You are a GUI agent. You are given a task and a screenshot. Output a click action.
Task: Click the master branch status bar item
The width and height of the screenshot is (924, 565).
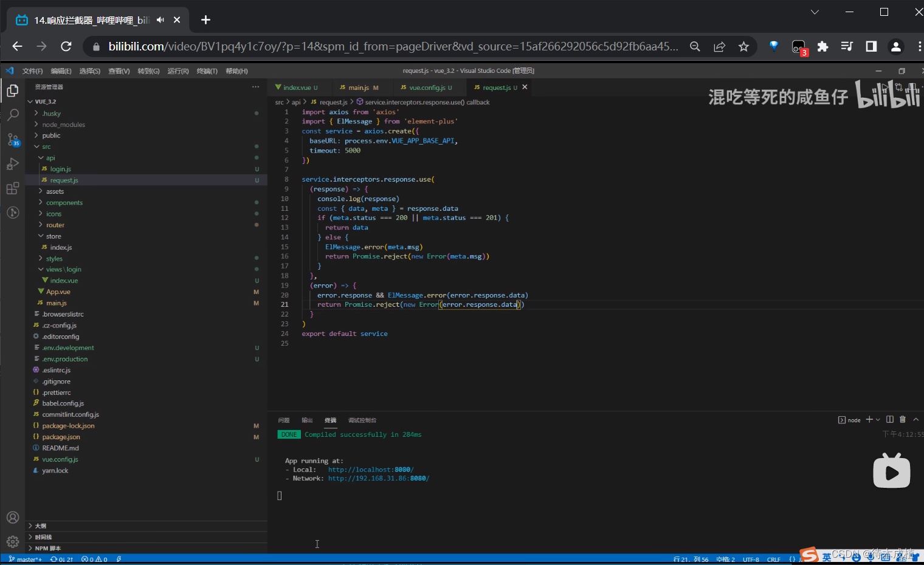(25, 560)
